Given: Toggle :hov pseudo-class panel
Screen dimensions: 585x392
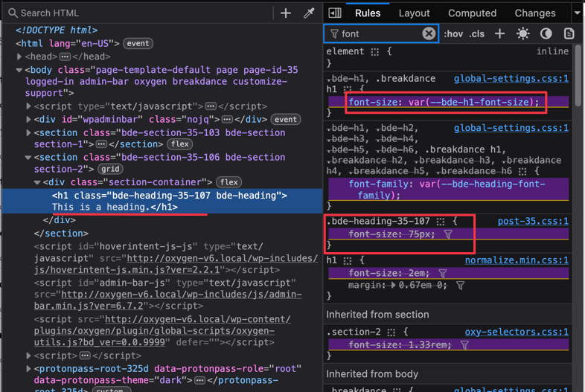Looking at the screenshot, I should point(453,33).
